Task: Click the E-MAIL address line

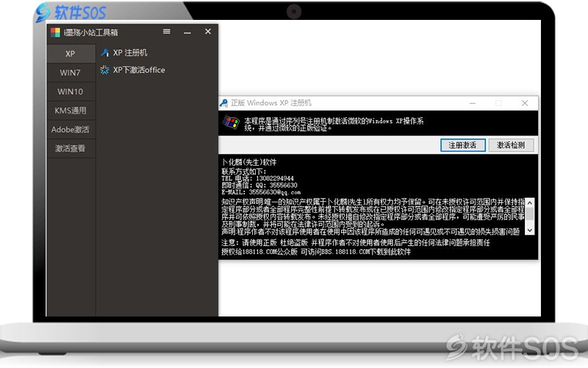Action: click(261, 192)
